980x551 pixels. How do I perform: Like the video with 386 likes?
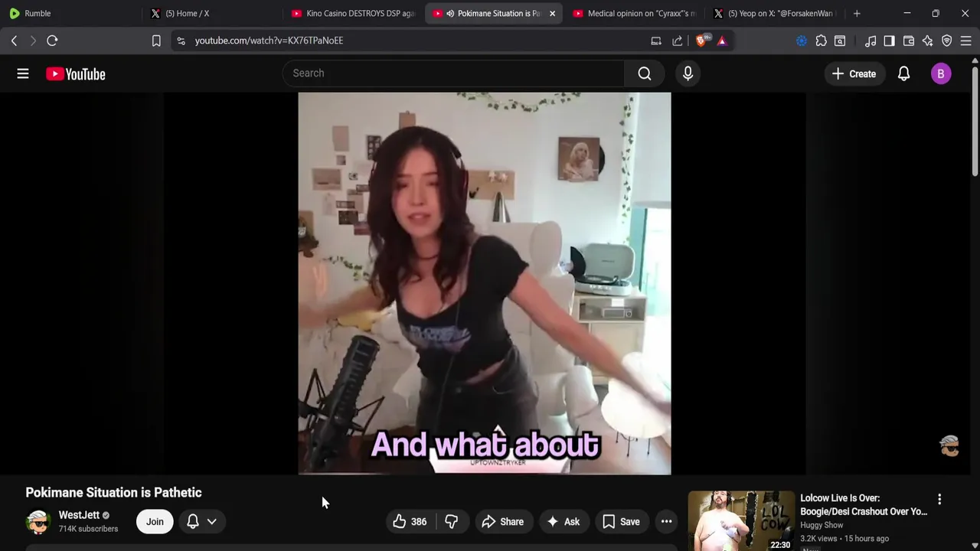(410, 522)
